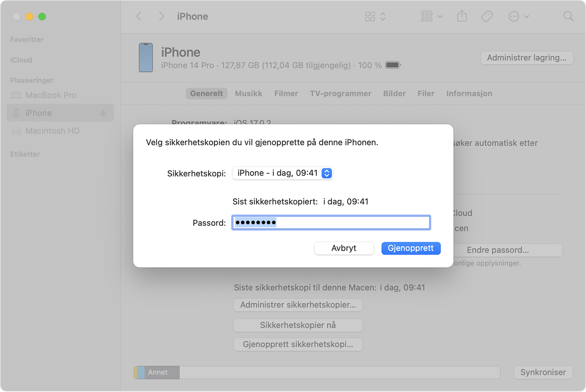Click Avbryt to cancel the dialog

(344, 248)
